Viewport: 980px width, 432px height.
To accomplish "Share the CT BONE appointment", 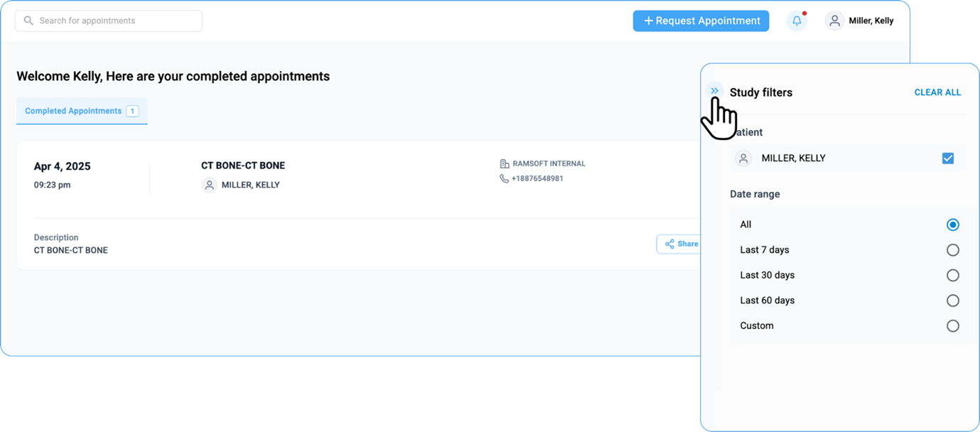I will pyautogui.click(x=680, y=244).
